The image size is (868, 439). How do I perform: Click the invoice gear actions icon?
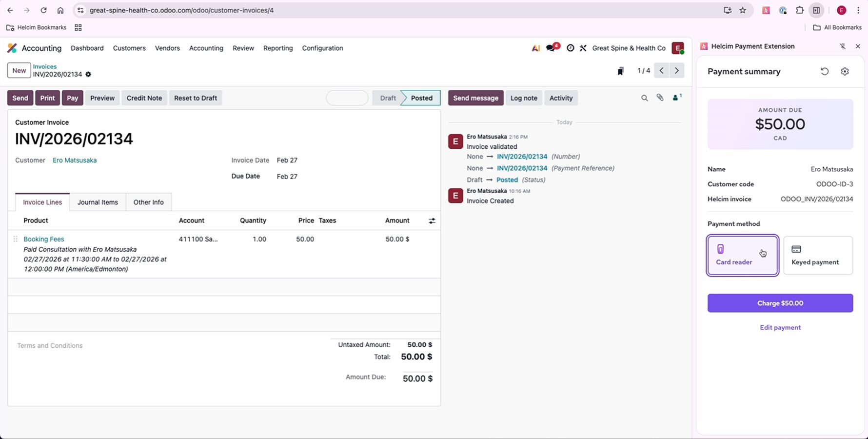pyautogui.click(x=88, y=75)
